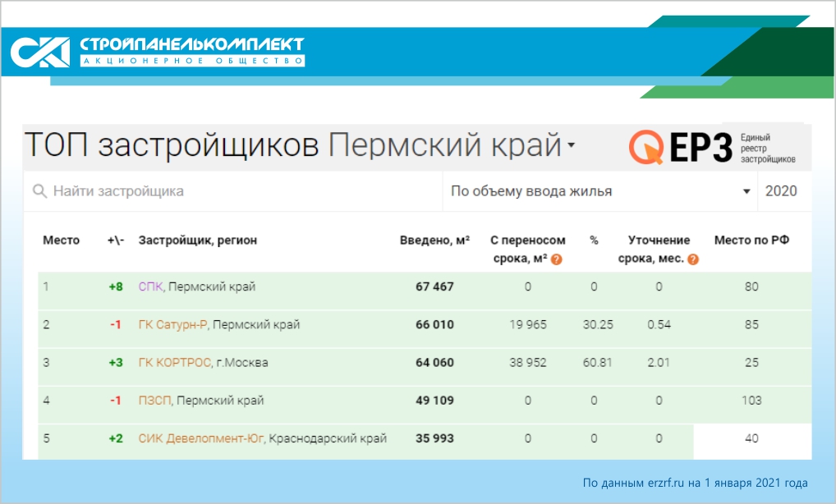Viewport: 836px width, 504px height.
Task: Click help icon beside 'Уточнение срока, мес.'
Action: click(693, 259)
